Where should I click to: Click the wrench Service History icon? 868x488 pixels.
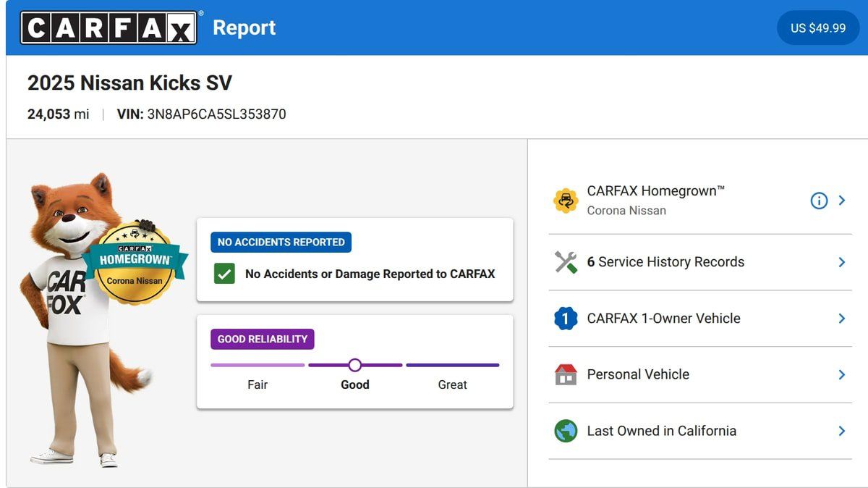tap(566, 262)
